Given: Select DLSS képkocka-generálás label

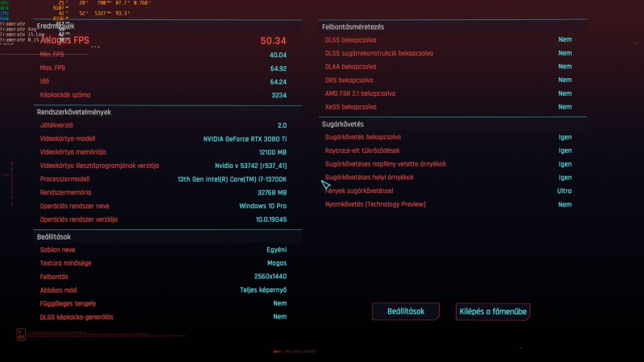Looking at the screenshot, I should [x=76, y=317].
